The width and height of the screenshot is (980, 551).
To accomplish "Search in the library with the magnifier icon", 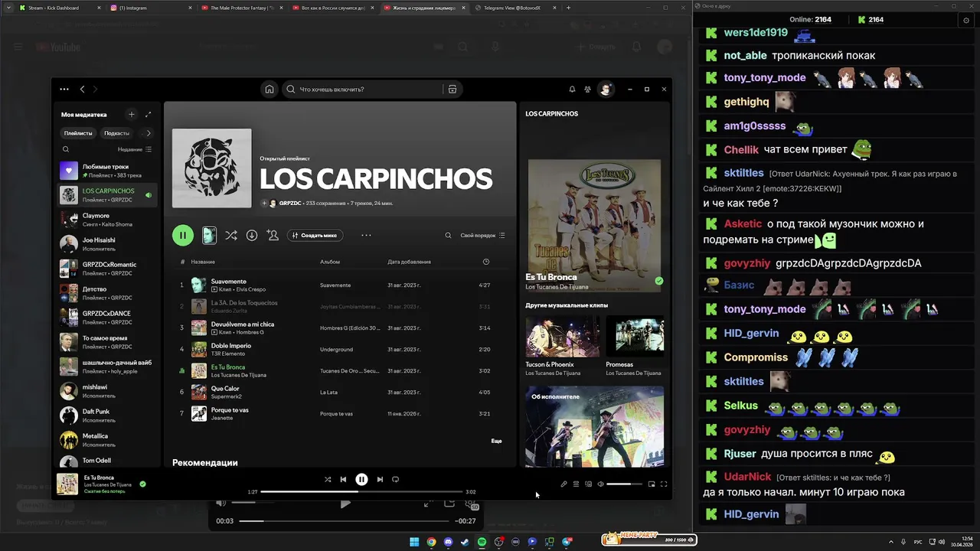I will [x=66, y=149].
